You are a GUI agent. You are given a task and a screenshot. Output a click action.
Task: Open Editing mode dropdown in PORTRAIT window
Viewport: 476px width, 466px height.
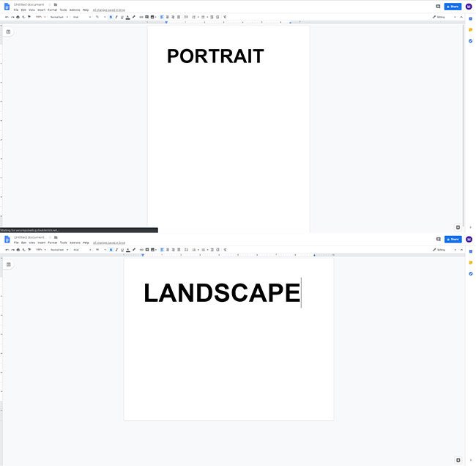click(445, 17)
